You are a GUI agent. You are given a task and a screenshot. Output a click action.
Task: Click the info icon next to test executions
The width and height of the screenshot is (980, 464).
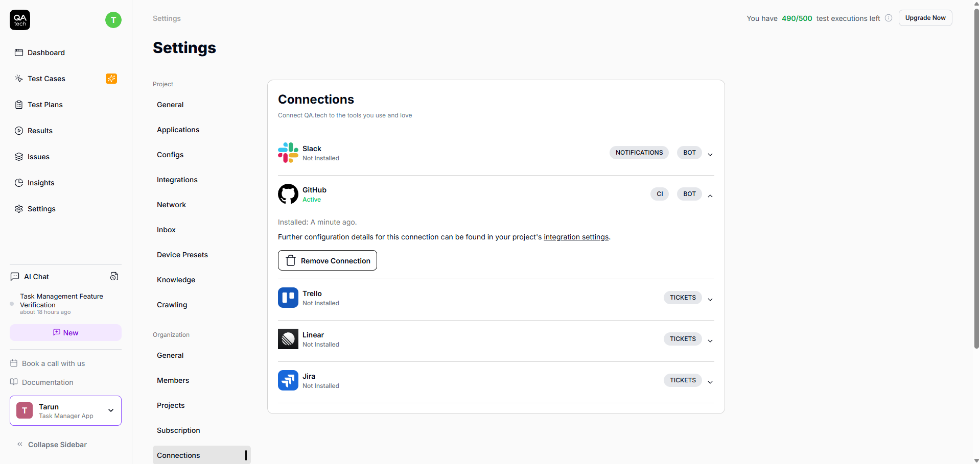tap(889, 18)
